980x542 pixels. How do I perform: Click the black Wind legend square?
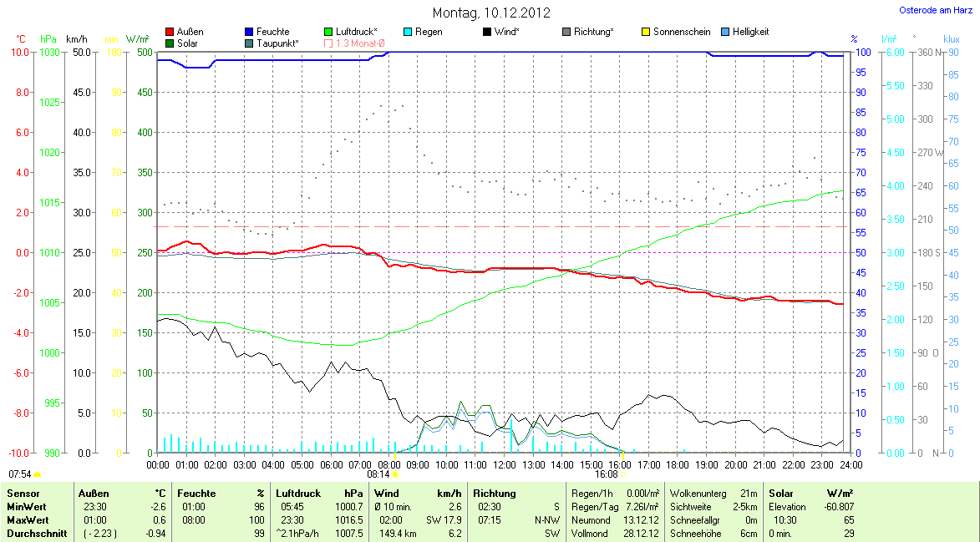[x=487, y=32]
